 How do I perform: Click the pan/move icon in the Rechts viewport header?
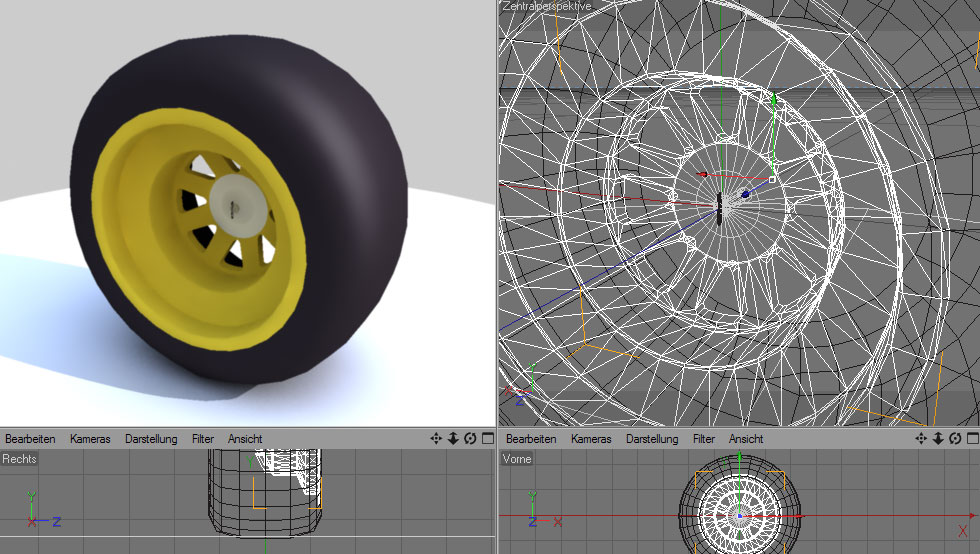436,439
